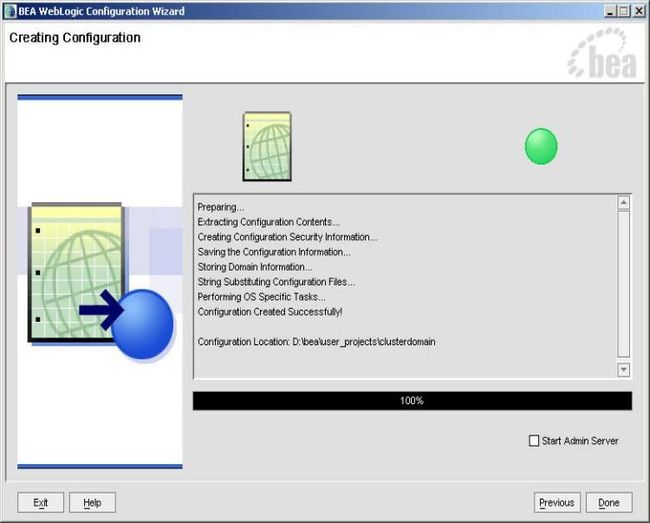650x523 pixels.
Task: Select 'Extracting Configuration Contents...' log line
Action: [x=269, y=222]
